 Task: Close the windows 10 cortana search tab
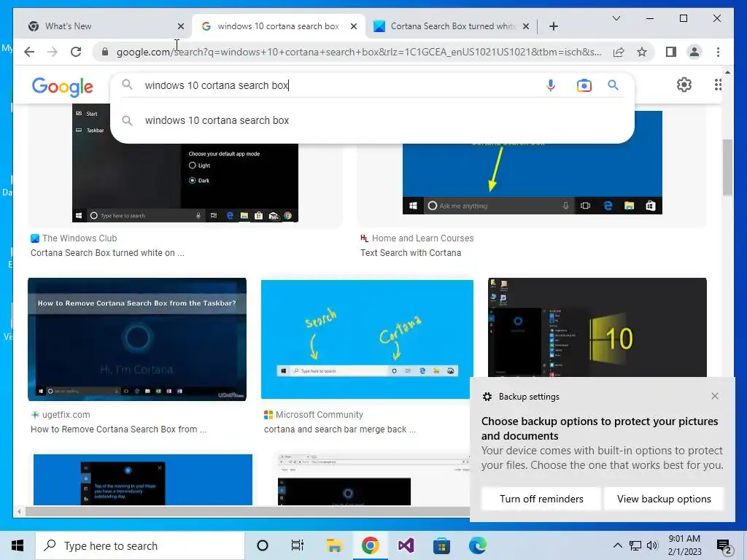click(354, 26)
